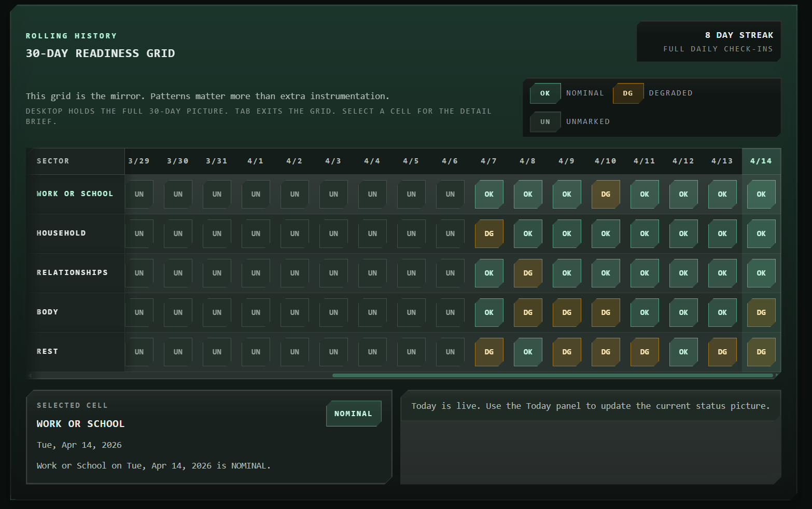
Task: Click the 4/14 column header
Action: (761, 161)
